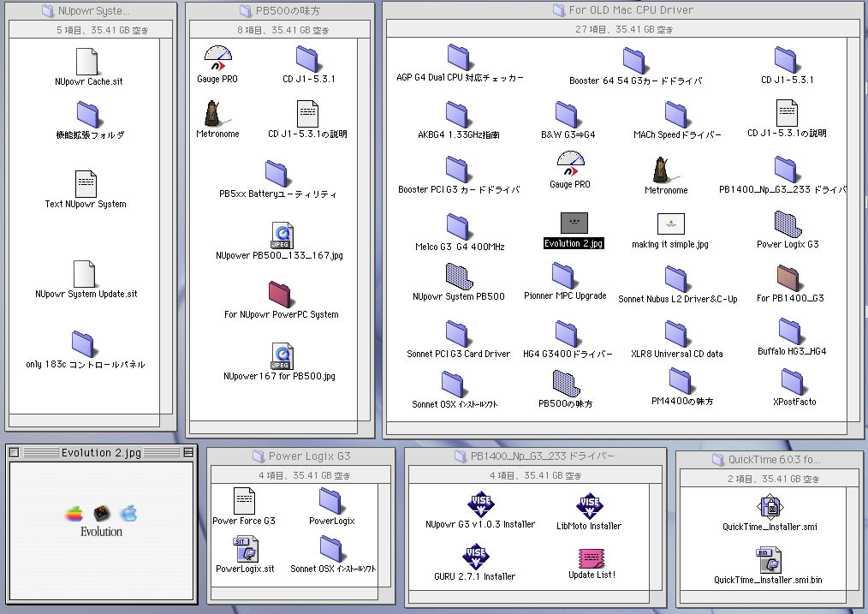
Task: Open the AGP G4 Dual CPU 対応チェッカー folder
Action: pos(459,58)
